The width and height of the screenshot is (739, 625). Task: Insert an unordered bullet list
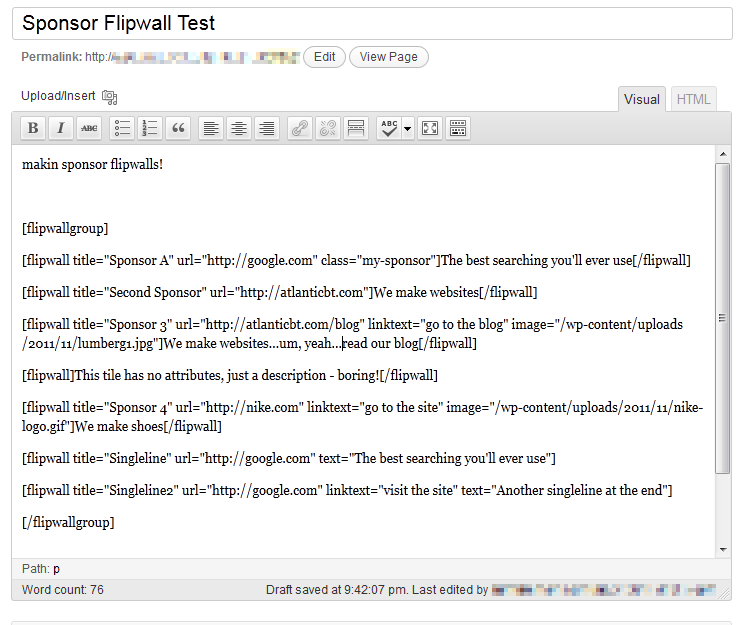tap(122, 128)
